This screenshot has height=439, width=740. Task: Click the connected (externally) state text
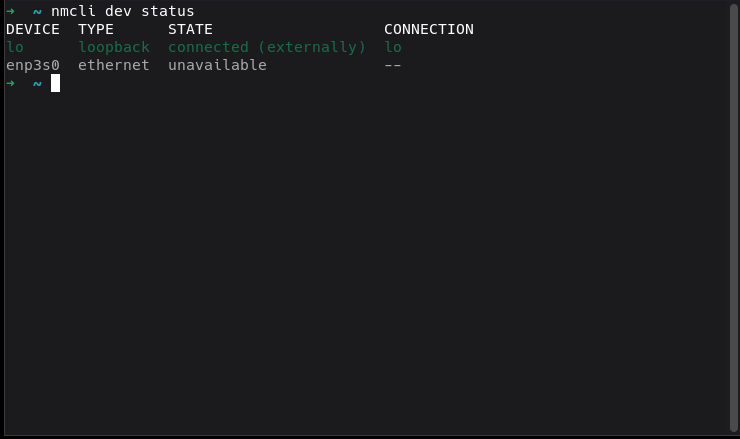click(267, 47)
